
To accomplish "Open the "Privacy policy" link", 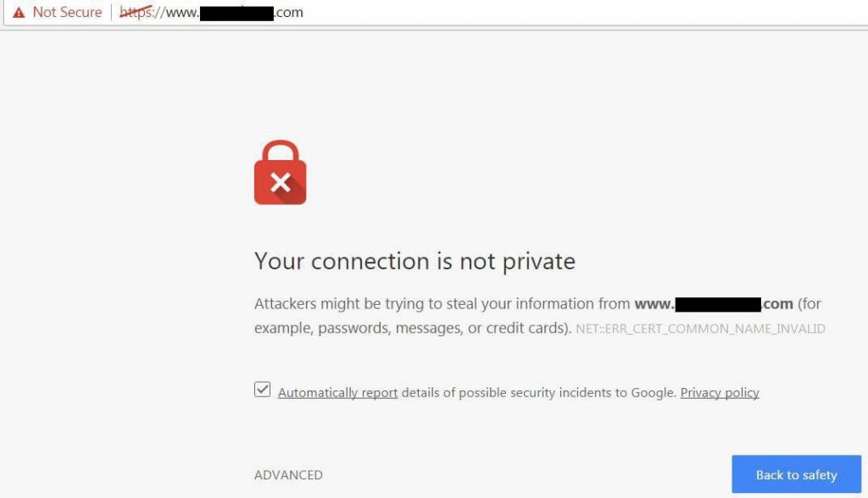I will pos(720,393).
